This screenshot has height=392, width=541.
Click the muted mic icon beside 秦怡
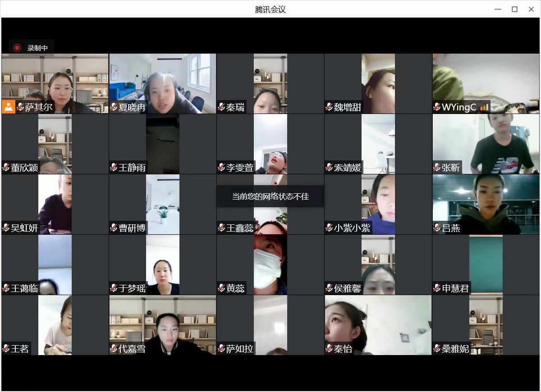pos(330,349)
